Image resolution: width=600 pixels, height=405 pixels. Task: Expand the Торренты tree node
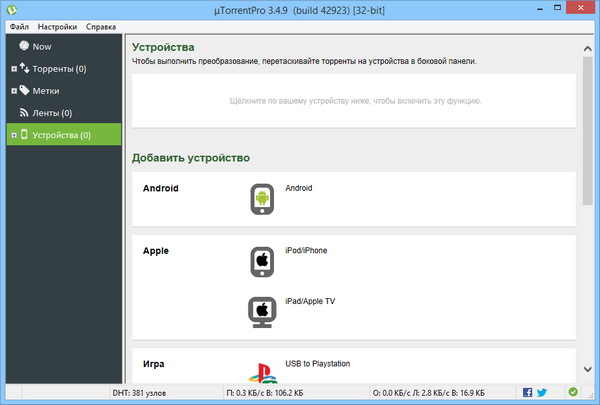click(x=14, y=69)
